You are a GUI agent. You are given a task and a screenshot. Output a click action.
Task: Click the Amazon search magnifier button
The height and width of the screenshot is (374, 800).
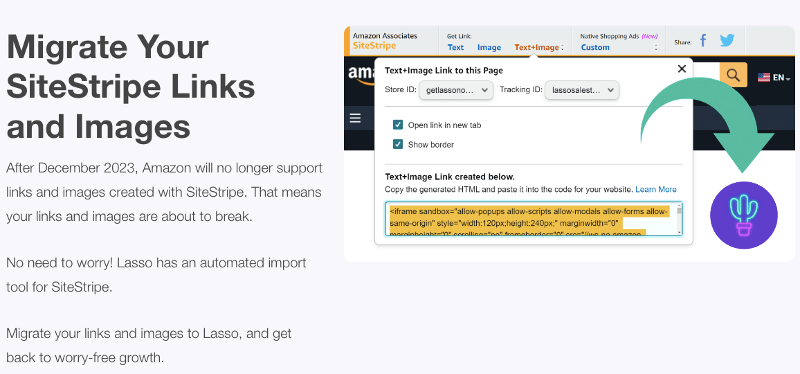733,75
